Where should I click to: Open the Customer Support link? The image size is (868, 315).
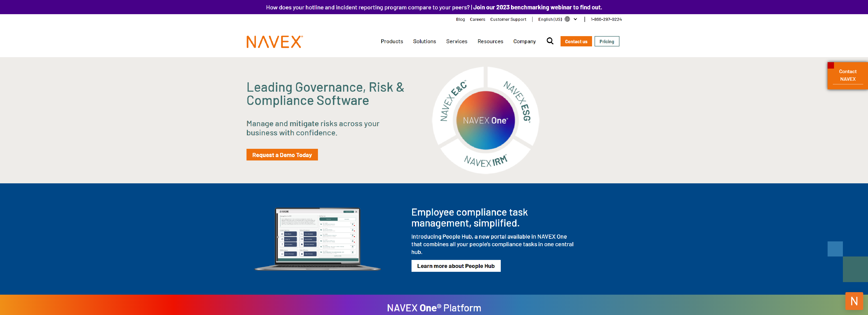tap(508, 19)
